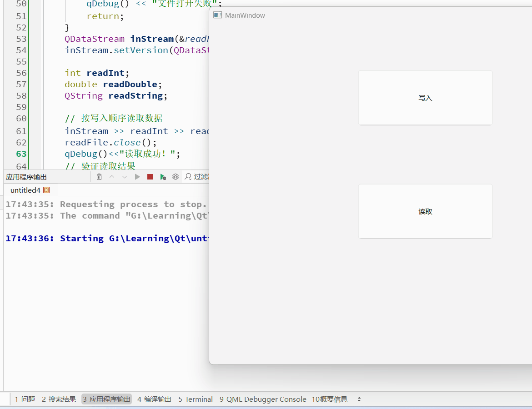Open output pane settings gear
Screen dimensions: 532x409
pyautogui.click(x=176, y=177)
